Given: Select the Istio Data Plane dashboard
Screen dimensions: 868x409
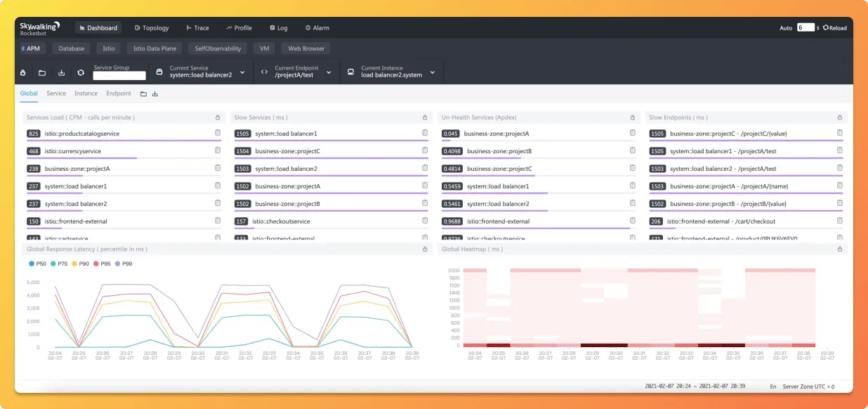Looking at the screenshot, I should point(154,48).
